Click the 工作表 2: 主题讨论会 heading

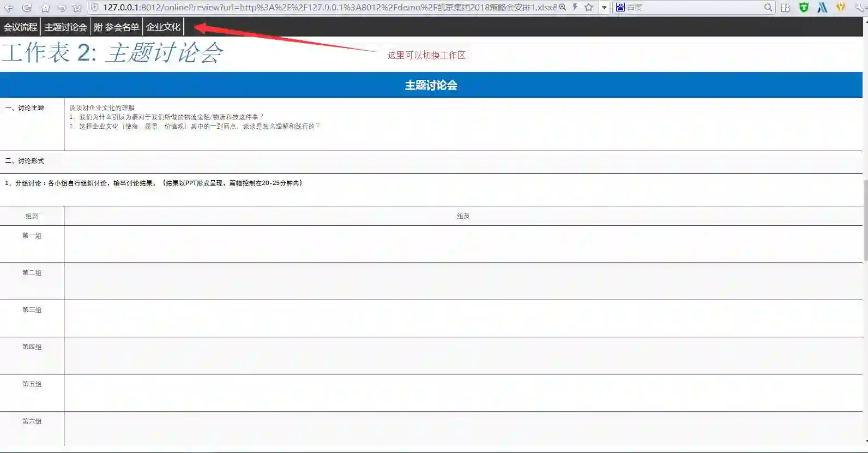click(112, 53)
